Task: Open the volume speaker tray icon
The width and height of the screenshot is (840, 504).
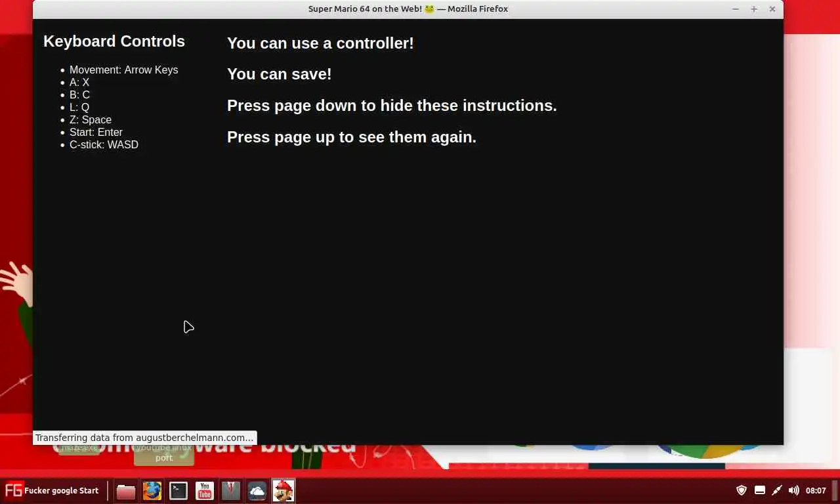Action: [x=793, y=490]
